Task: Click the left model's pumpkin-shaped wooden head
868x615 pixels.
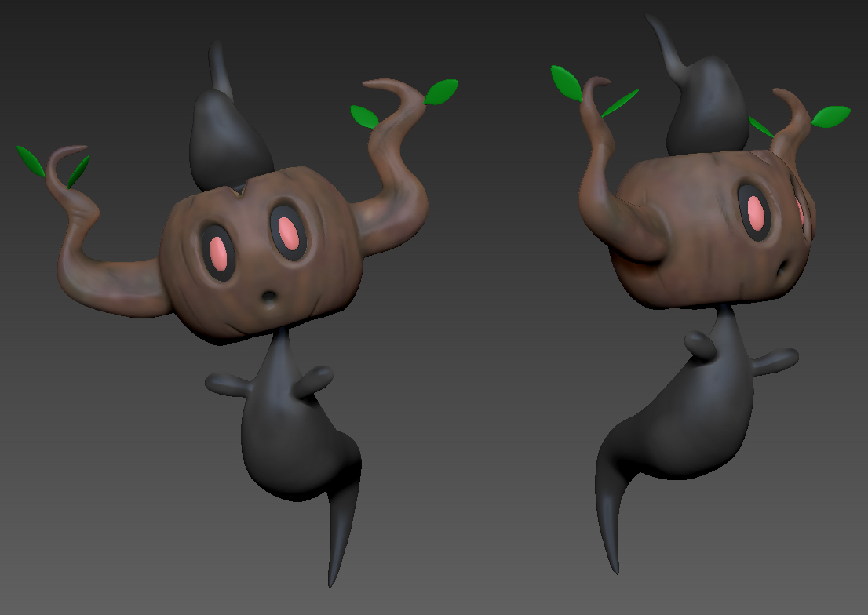Action: [263, 255]
